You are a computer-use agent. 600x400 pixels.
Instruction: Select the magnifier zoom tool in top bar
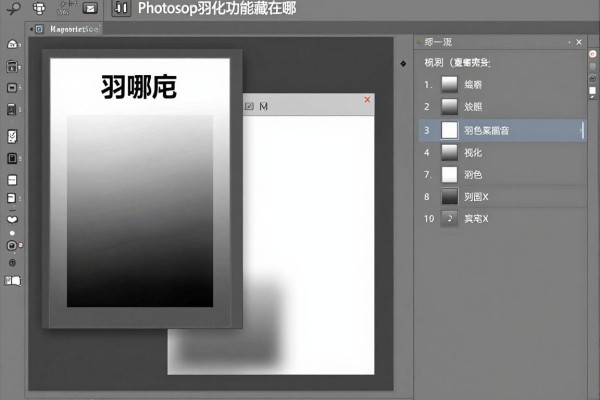tap(14, 8)
